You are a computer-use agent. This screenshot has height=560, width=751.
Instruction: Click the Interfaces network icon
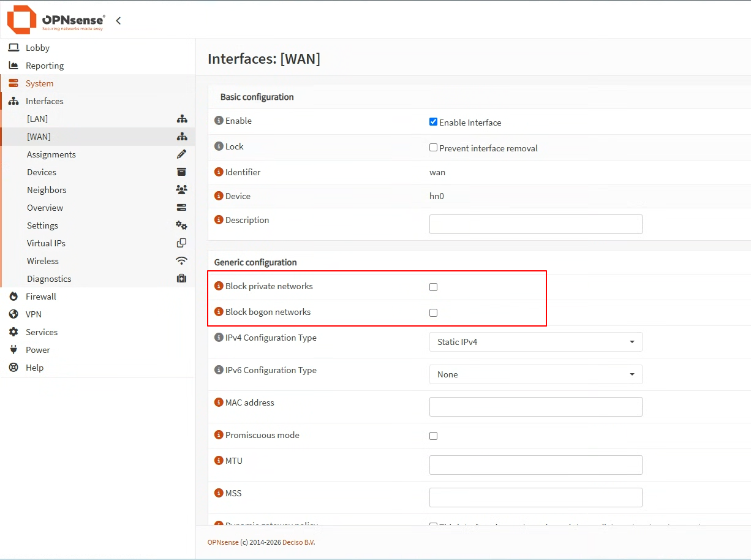13,101
